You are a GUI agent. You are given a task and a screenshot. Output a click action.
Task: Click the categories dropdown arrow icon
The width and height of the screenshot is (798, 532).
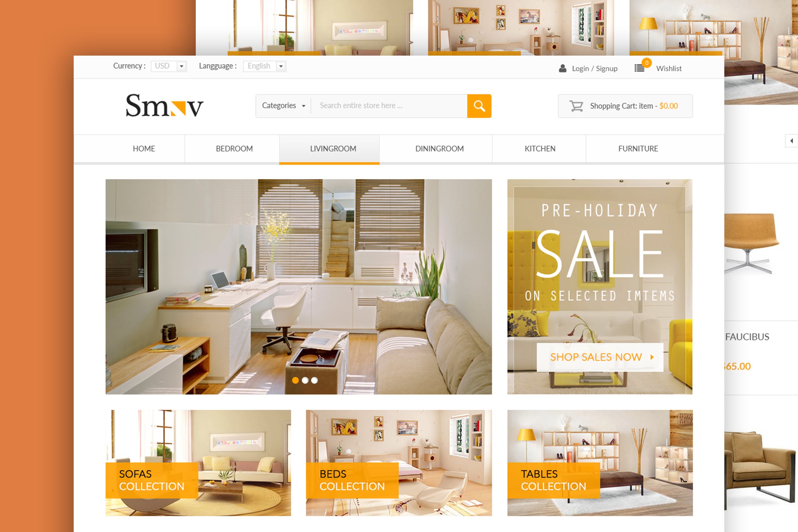[303, 105]
